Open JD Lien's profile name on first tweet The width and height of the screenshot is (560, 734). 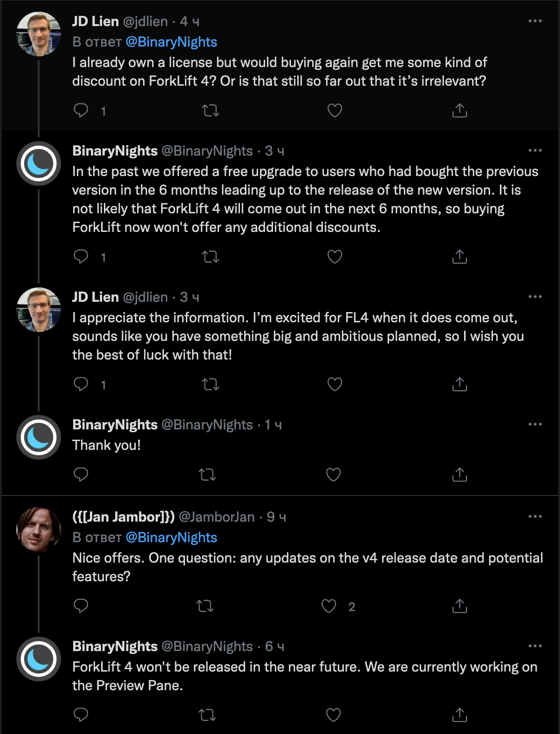click(96, 21)
